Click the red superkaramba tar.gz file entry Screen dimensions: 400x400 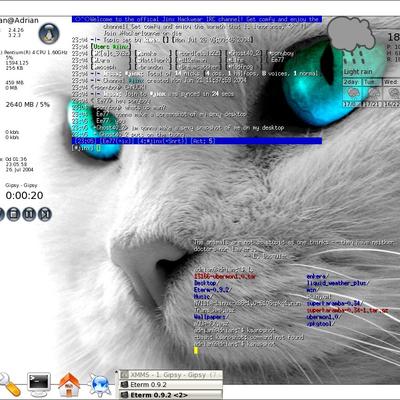(x=347, y=310)
